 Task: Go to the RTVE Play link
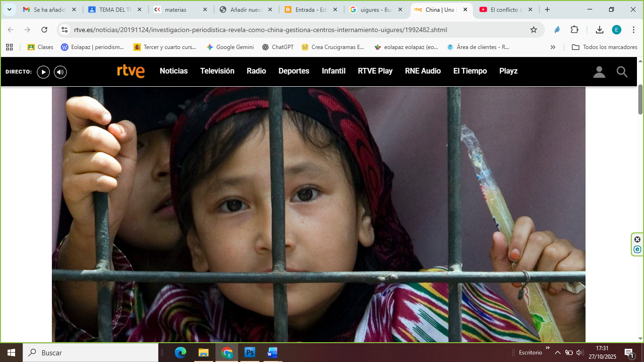(375, 71)
